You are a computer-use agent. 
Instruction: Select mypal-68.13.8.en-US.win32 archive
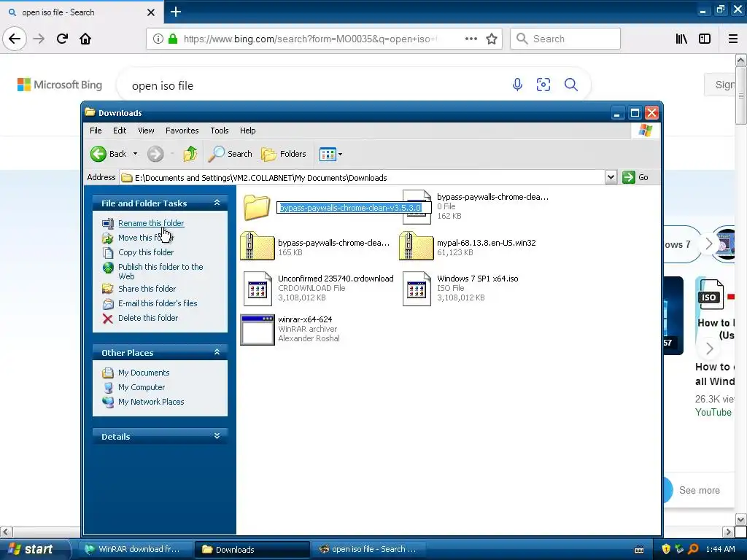469,247
